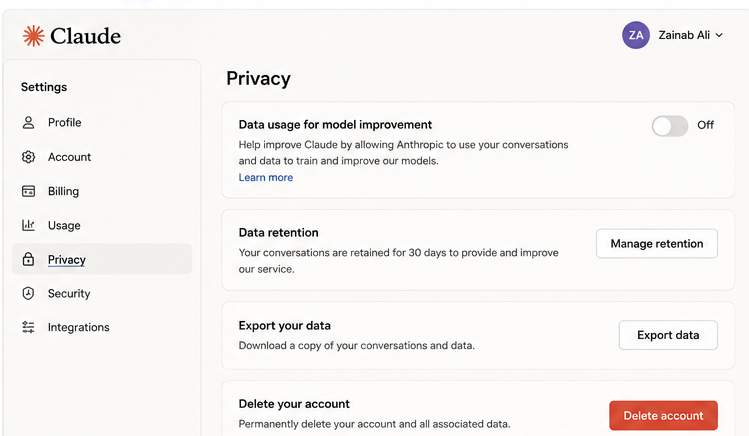Click the Profile person icon in sidebar
Viewport: 749px width, 436px height.
point(29,123)
